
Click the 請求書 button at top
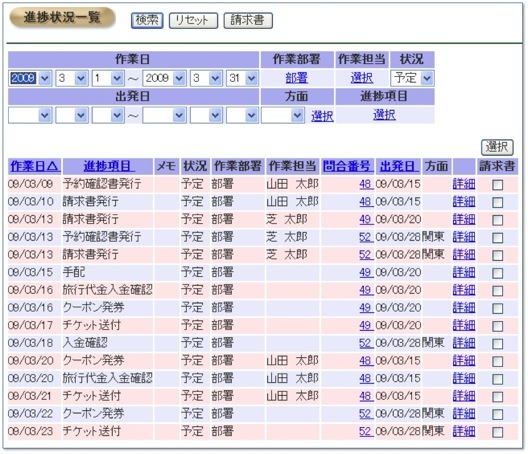coord(248,21)
